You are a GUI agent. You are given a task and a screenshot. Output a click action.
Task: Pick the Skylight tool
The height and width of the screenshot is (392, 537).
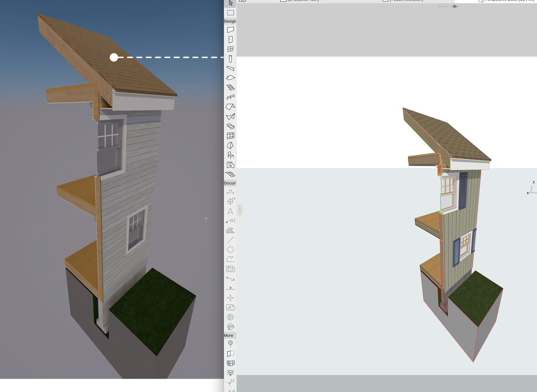pos(231,126)
